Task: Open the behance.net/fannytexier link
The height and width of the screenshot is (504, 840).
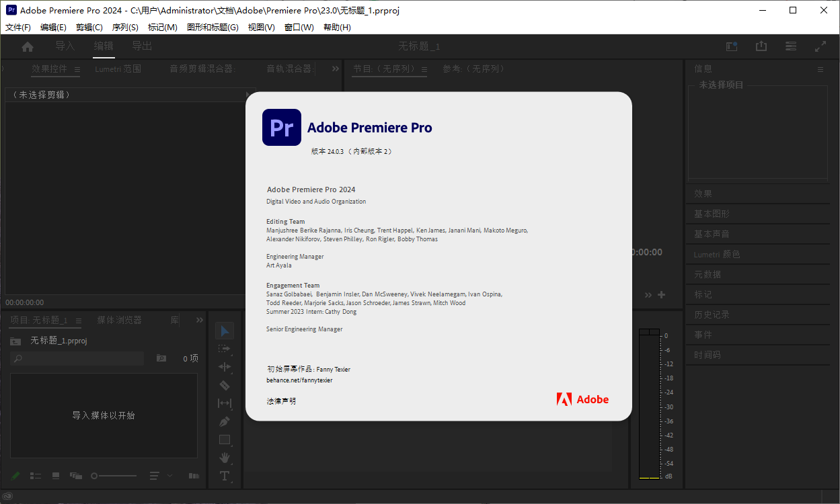Action: 299,380
